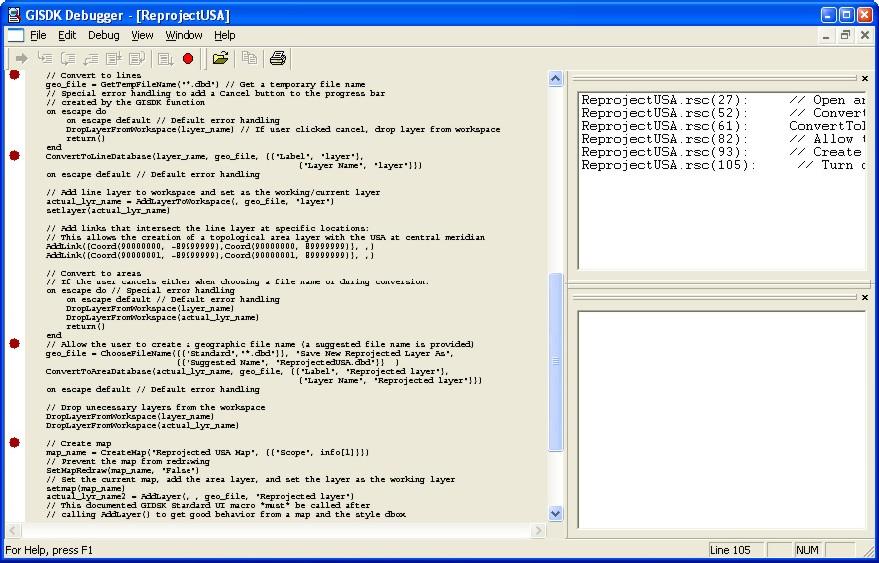Click the Step Into toolbar icon
The height and width of the screenshot is (563, 879).
[x=45, y=58]
